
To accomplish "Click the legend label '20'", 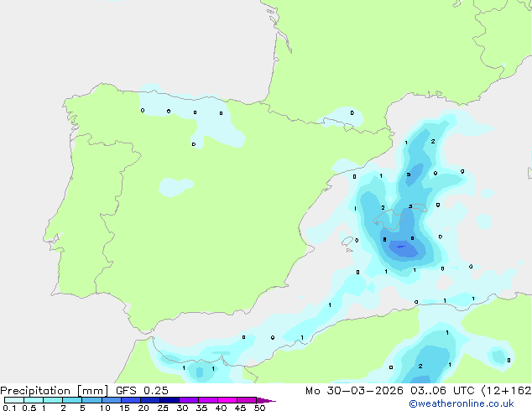I will [x=143, y=408].
